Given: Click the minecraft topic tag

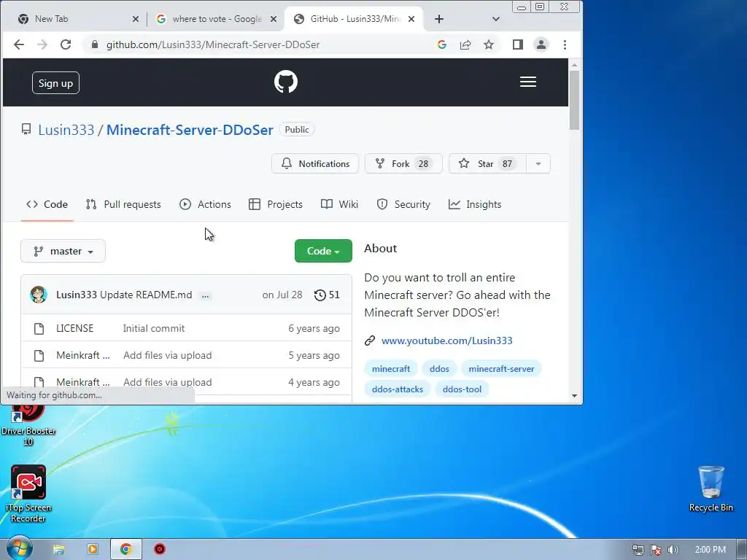Looking at the screenshot, I should (x=391, y=369).
